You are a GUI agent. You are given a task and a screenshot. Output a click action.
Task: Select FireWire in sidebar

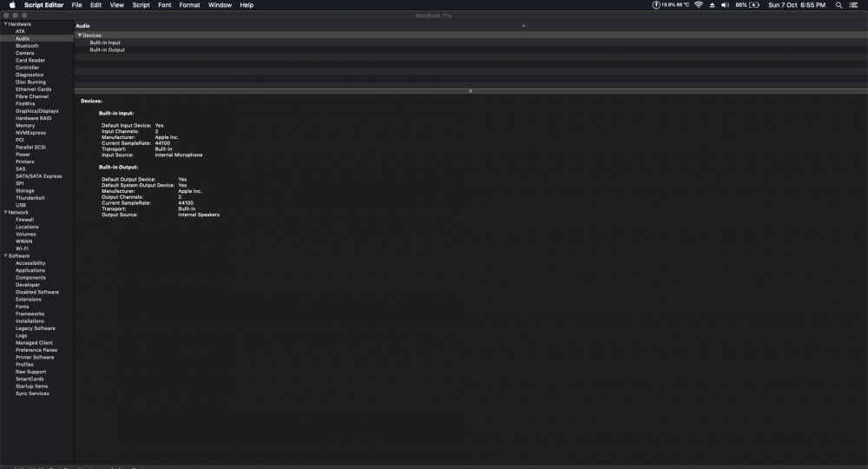click(25, 103)
